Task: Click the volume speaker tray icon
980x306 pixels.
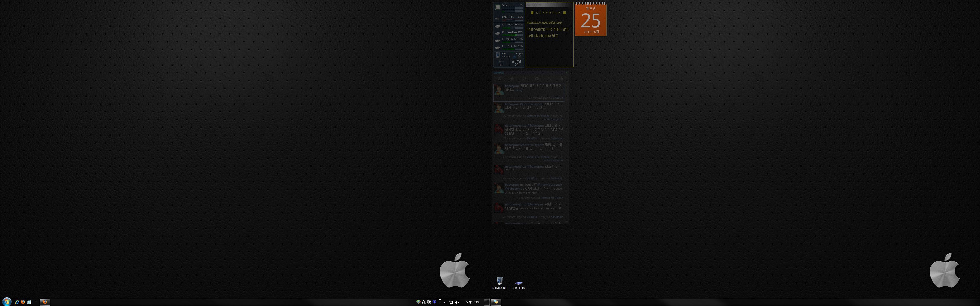Action: (457, 303)
